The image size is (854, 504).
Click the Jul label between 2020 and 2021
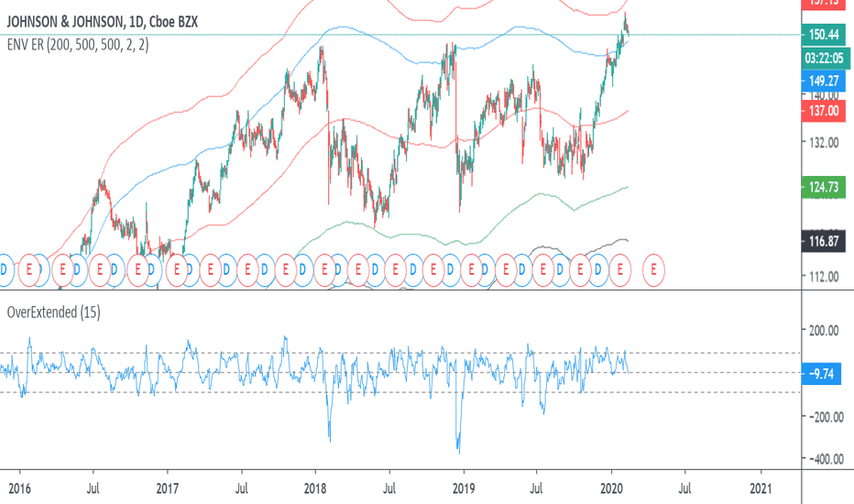[x=684, y=488]
